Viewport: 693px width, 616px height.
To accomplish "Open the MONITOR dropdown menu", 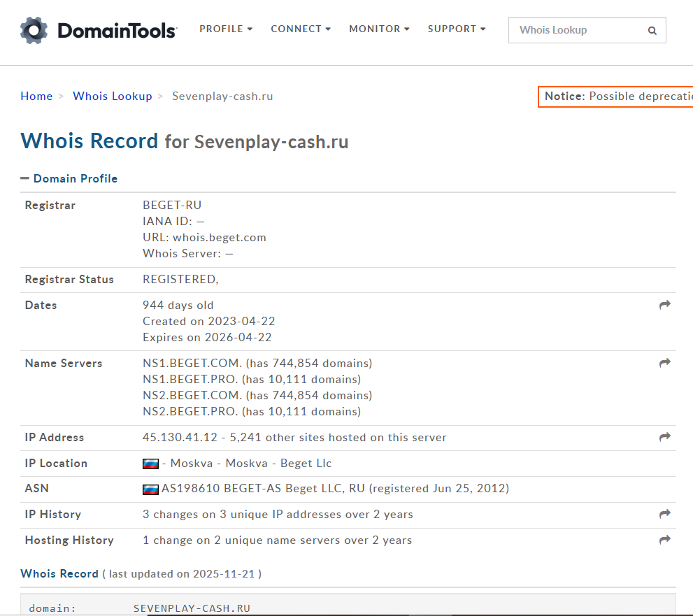I will point(379,29).
